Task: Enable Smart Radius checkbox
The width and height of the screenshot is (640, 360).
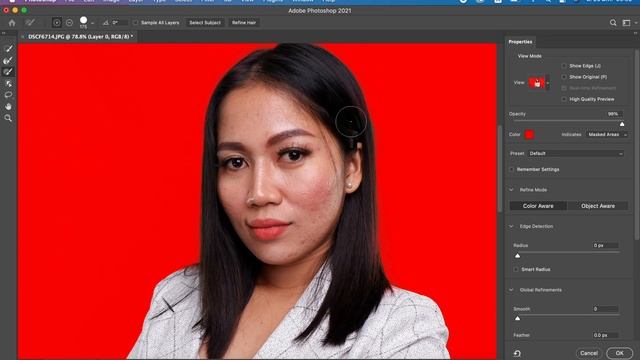Action: (x=516, y=269)
